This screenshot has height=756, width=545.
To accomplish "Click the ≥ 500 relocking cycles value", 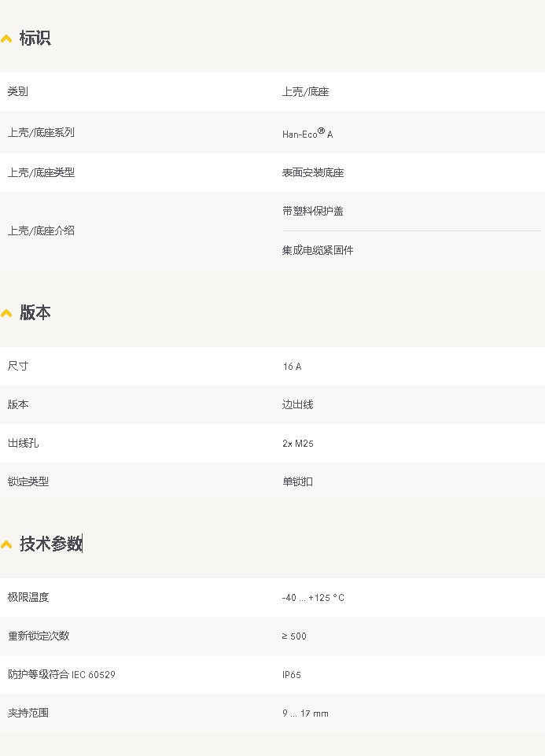I will coord(294,636).
